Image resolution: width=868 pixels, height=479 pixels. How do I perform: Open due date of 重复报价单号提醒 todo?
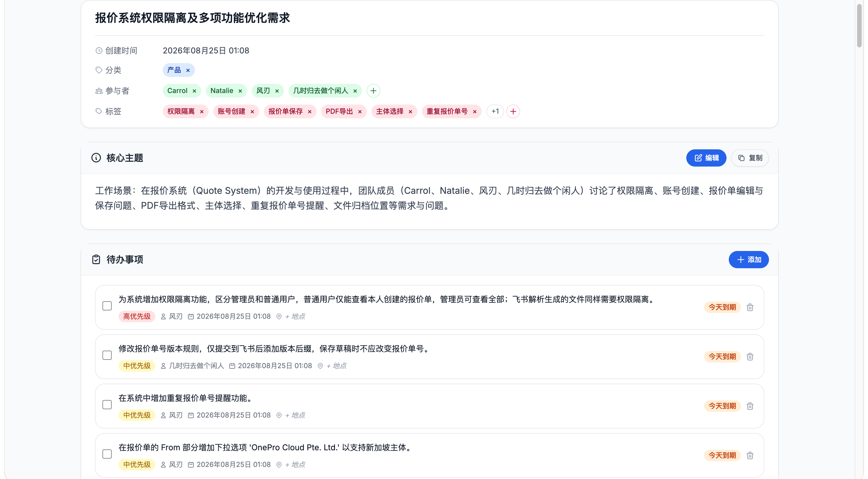click(x=229, y=415)
